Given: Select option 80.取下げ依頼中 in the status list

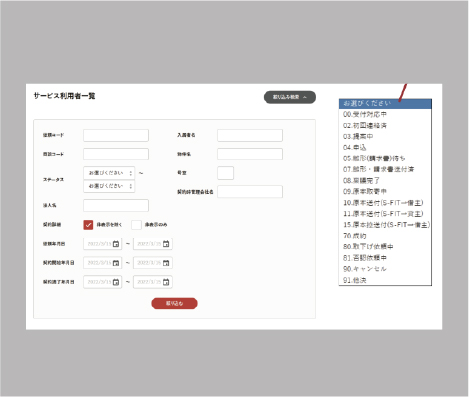Looking at the screenshot, I should 385,247.
